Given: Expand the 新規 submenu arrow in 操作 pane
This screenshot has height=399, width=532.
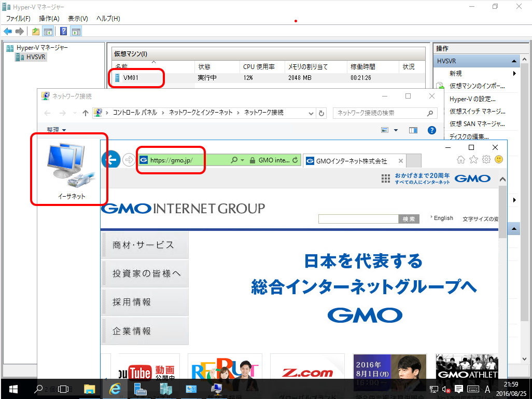Looking at the screenshot, I should (x=514, y=73).
